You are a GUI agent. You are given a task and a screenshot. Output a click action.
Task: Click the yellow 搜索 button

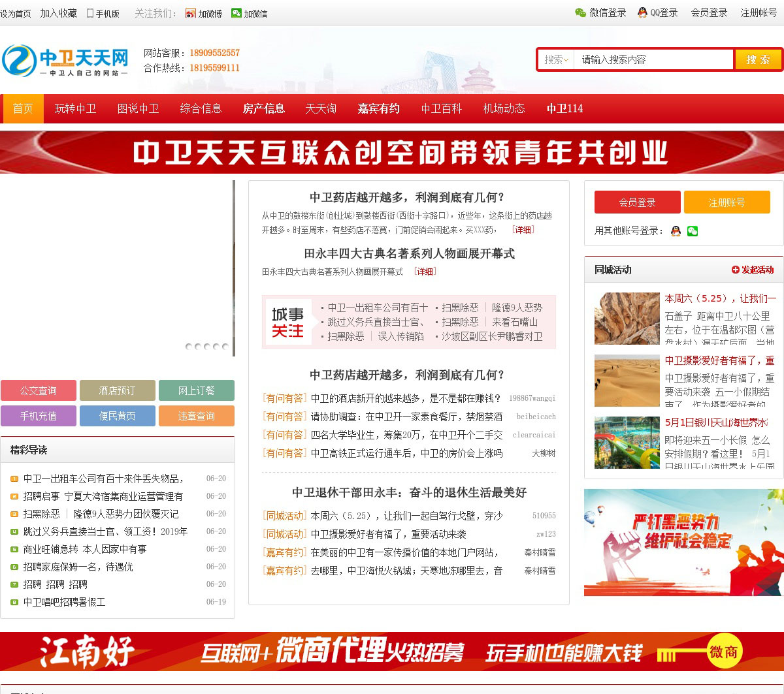pos(759,59)
